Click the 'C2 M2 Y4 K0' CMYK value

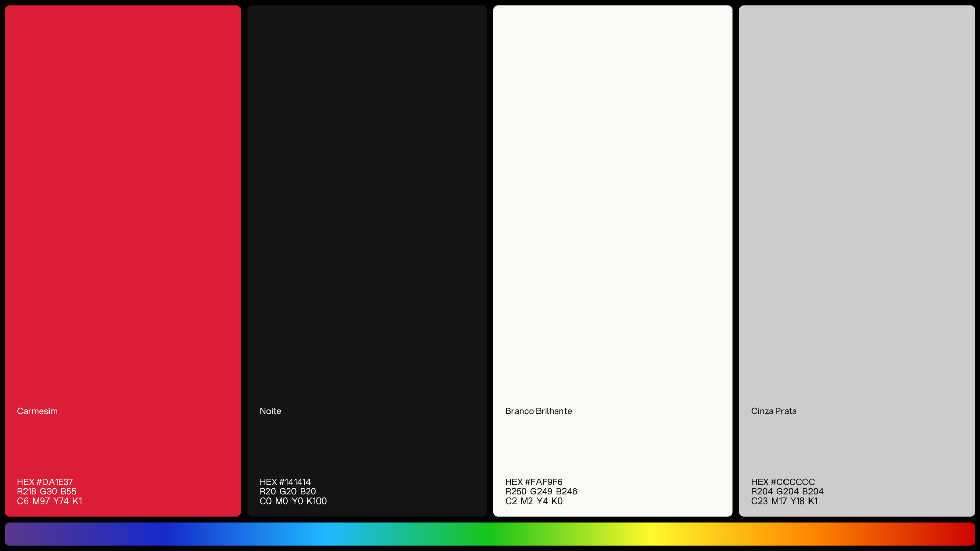[x=534, y=502]
